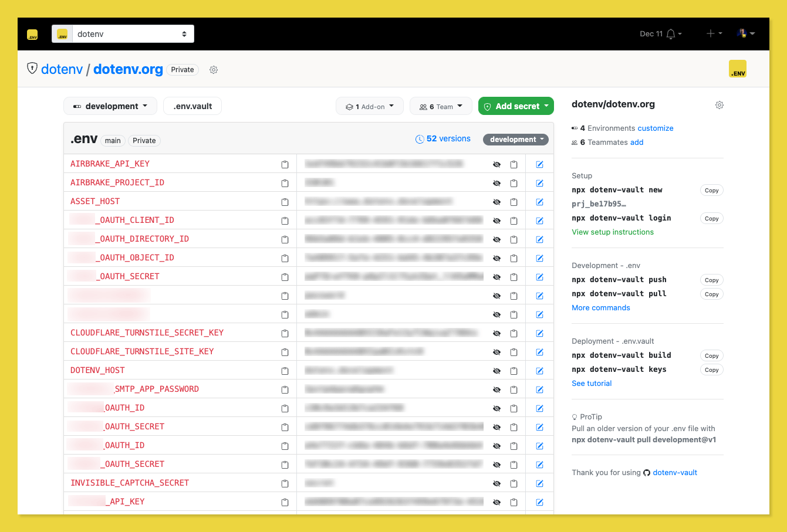Open the development environment dropdown in toolbar
This screenshot has height=532, width=787.
[x=110, y=106]
